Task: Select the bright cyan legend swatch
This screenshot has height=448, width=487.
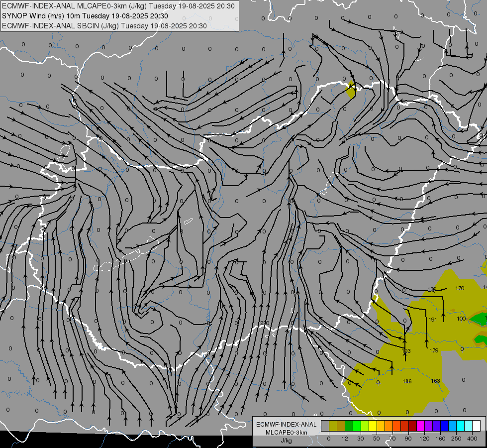Action: click(461, 426)
